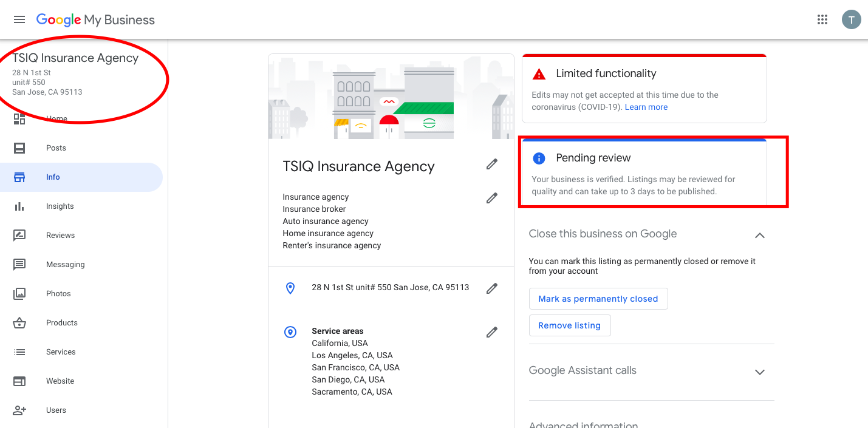Click the Service areas heading
The height and width of the screenshot is (428, 868).
pos(338,331)
